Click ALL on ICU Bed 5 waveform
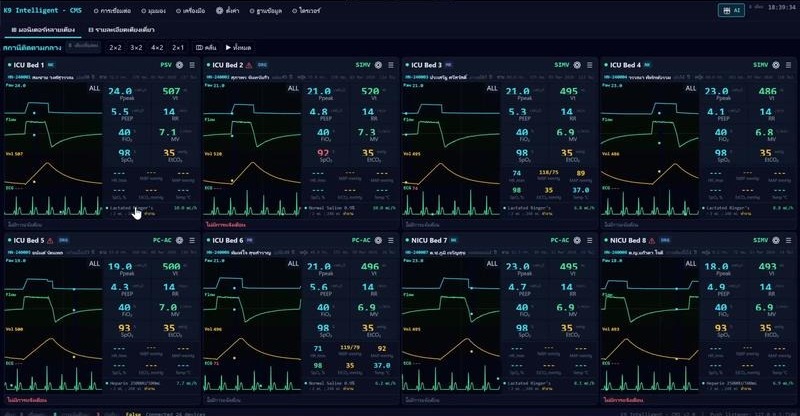Image resolution: width=800 pixels, height=416 pixels. [x=94, y=263]
